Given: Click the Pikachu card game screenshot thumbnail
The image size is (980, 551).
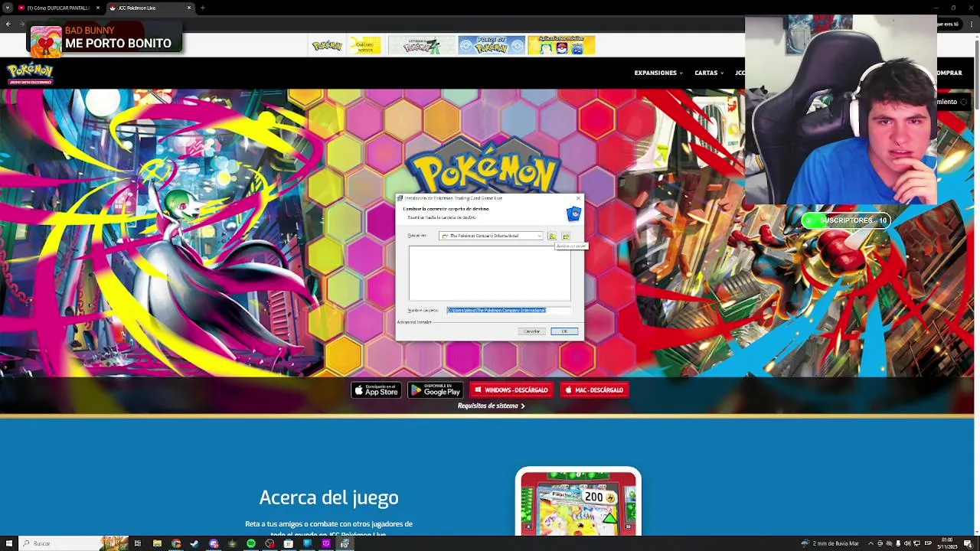Looking at the screenshot, I should [x=578, y=502].
